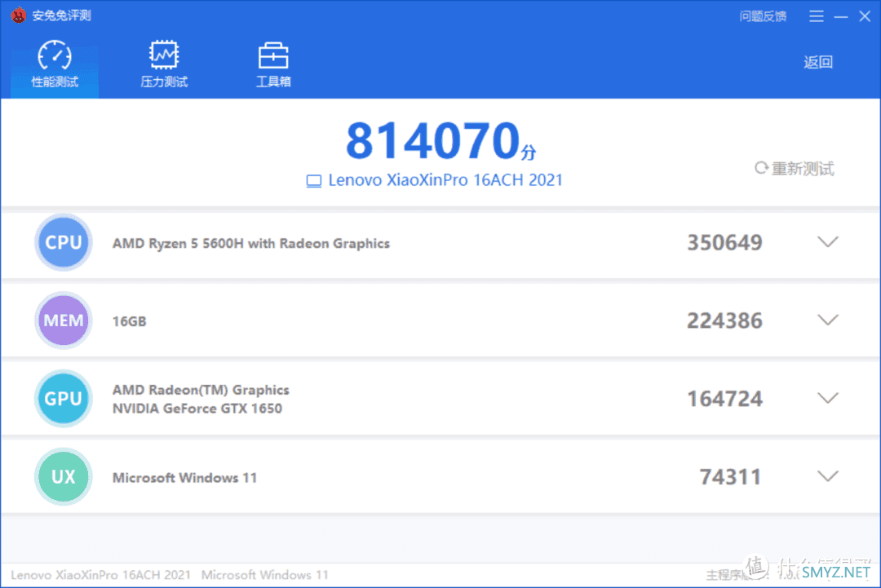Close the AnTuTu window

865,16
